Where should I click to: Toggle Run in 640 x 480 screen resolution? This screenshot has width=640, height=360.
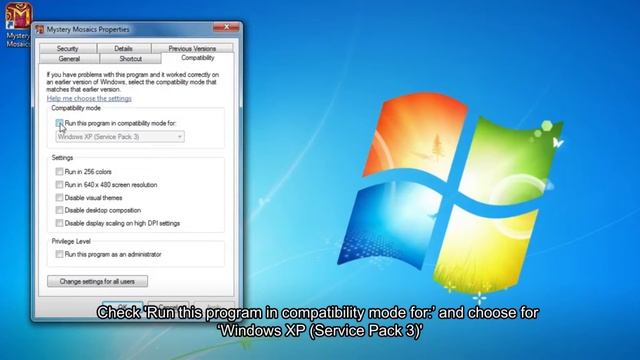(60, 184)
